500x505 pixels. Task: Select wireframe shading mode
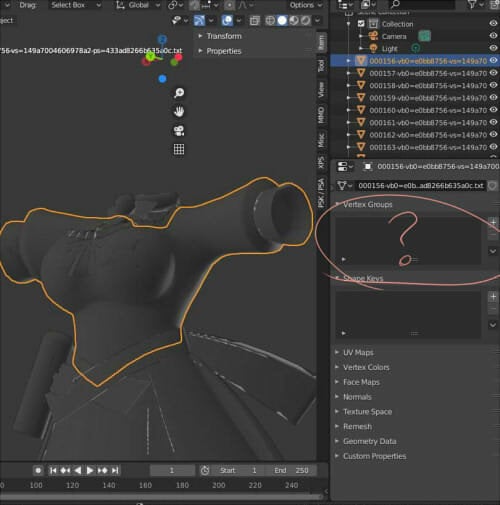(270, 21)
